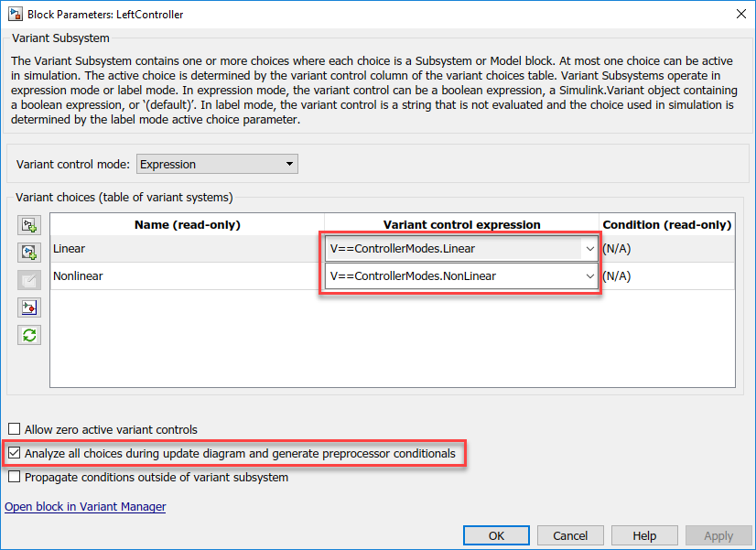Uncheck Analyze all choices during update diagram
This screenshot has height=550, width=756.
point(14,453)
